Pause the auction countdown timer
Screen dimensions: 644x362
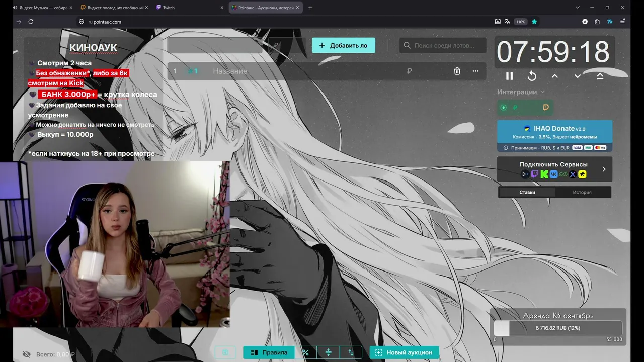(509, 76)
